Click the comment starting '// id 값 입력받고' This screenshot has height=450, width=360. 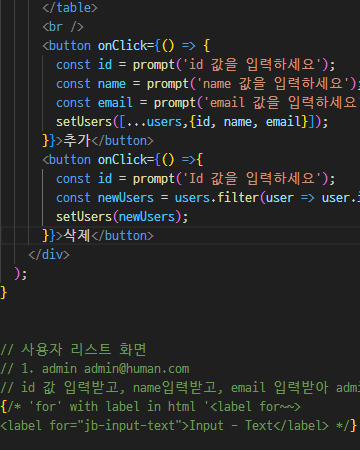(180, 388)
